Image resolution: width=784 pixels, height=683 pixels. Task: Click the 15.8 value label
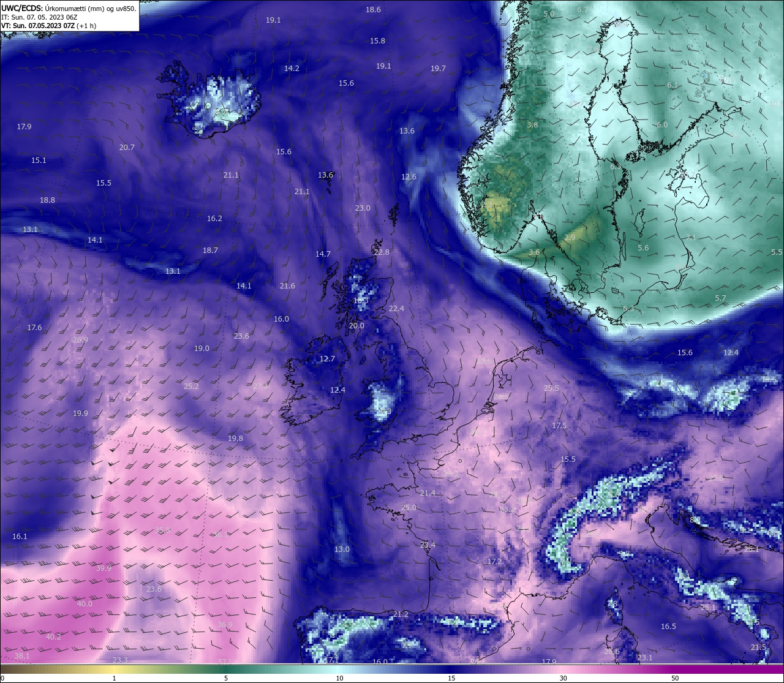pyautogui.click(x=377, y=41)
